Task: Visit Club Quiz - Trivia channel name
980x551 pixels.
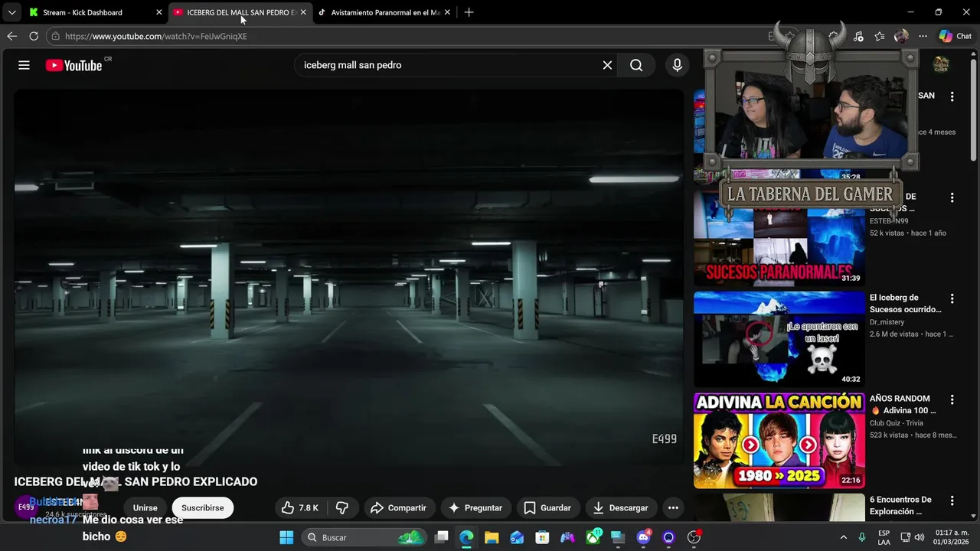Action: (x=897, y=423)
